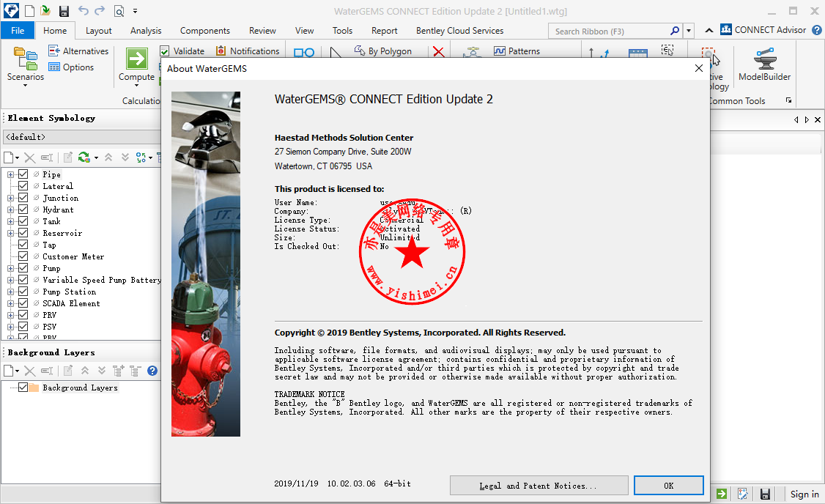
Task: Expand the Hydrant tree node
Action: (x=10, y=210)
